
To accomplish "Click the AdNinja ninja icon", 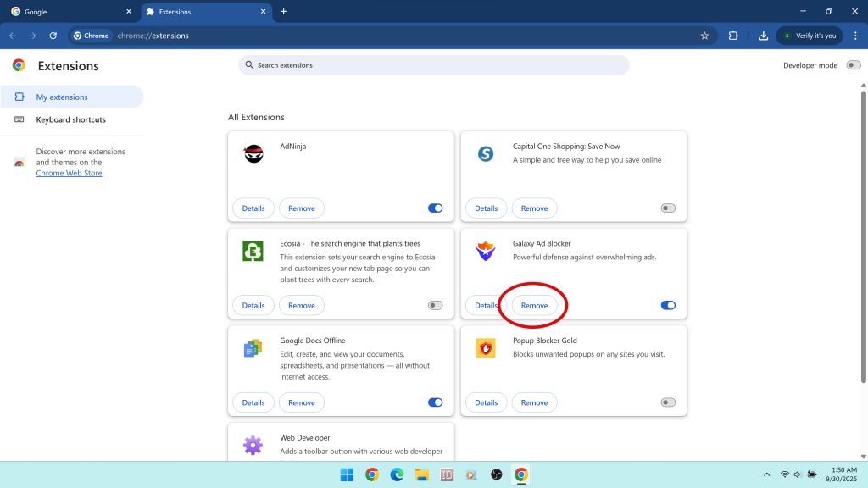I will tap(253, 154).
